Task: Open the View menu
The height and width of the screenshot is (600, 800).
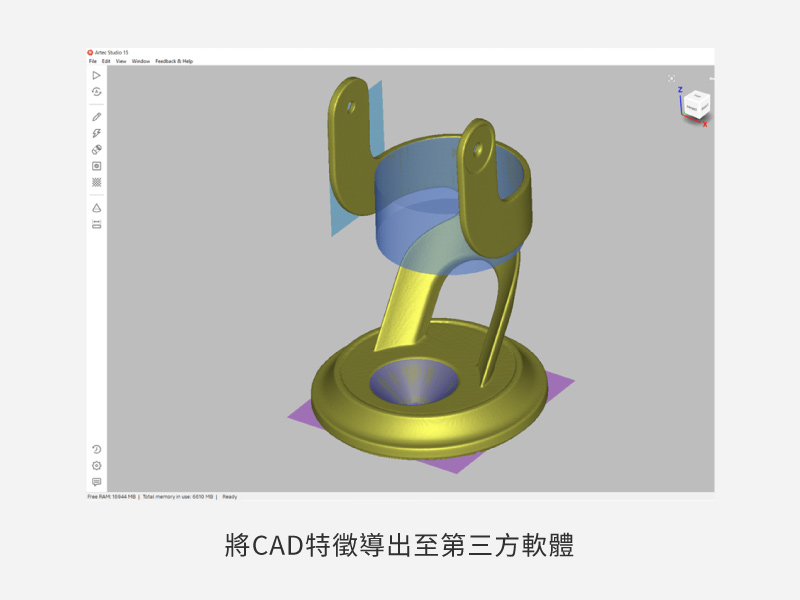Action: pyautogui.click(x=121, y=60)
